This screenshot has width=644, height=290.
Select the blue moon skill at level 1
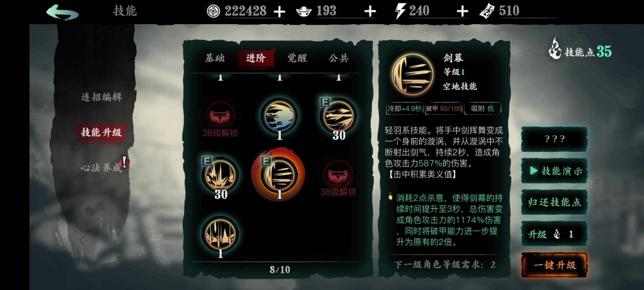pyautogui.click(x=279, y=116)
